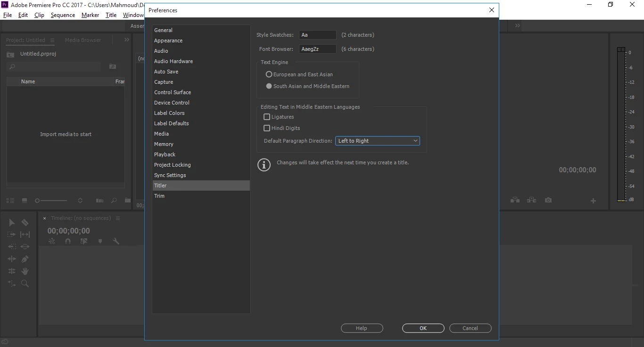Click the Extract icon in Program monitor
The height and width of the screenshot is (347, 644).
(x=532, y=200)
